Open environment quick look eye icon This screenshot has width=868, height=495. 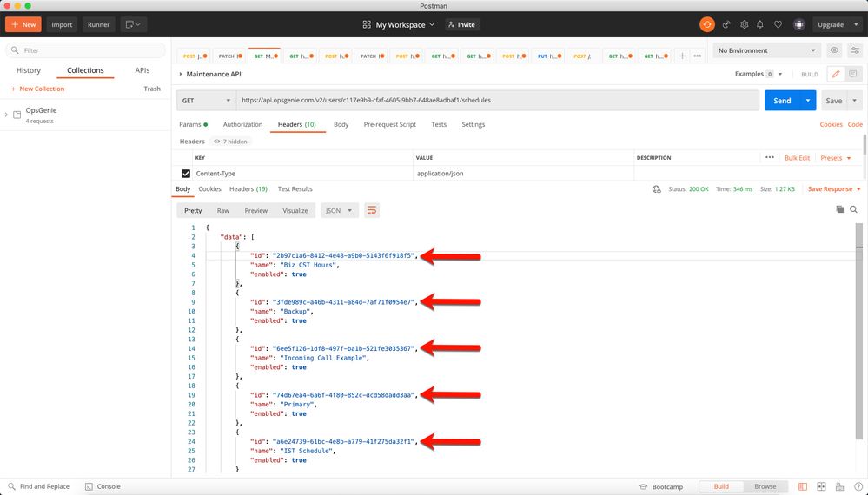pos(834,50)
